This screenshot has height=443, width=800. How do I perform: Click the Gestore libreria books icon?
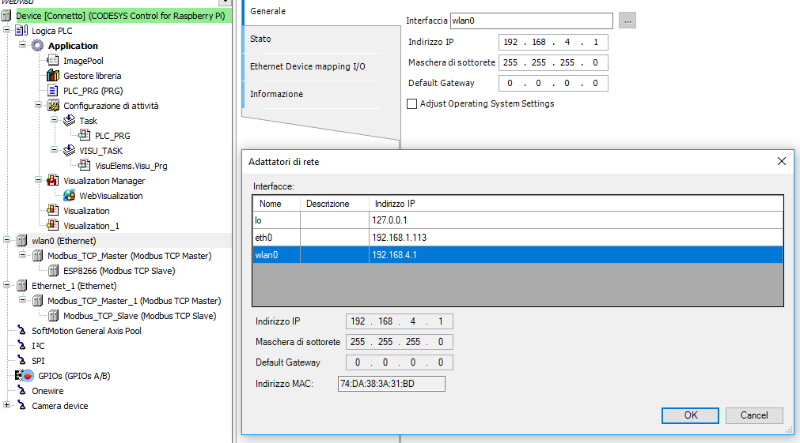click(x=53, y=76)
